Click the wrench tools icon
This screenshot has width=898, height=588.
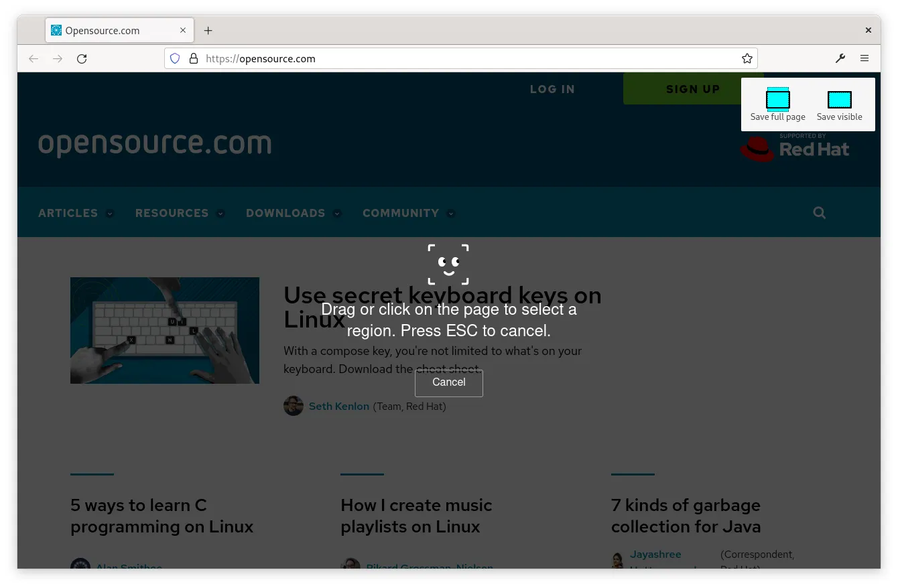[840, 58]
